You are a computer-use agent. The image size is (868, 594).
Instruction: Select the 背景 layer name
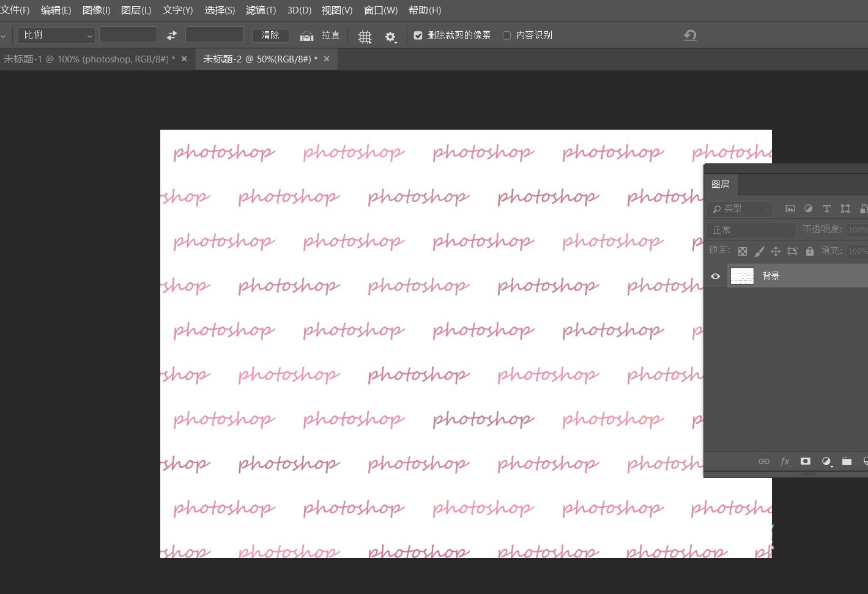point(771,277)
